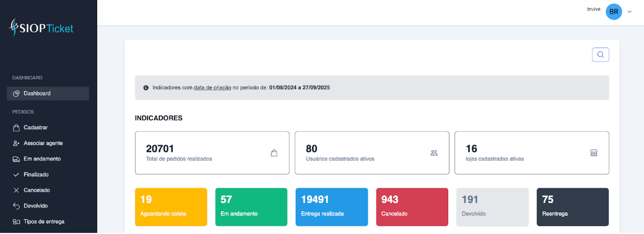Click the store icon in active stores card

click(x=594, y=153)
